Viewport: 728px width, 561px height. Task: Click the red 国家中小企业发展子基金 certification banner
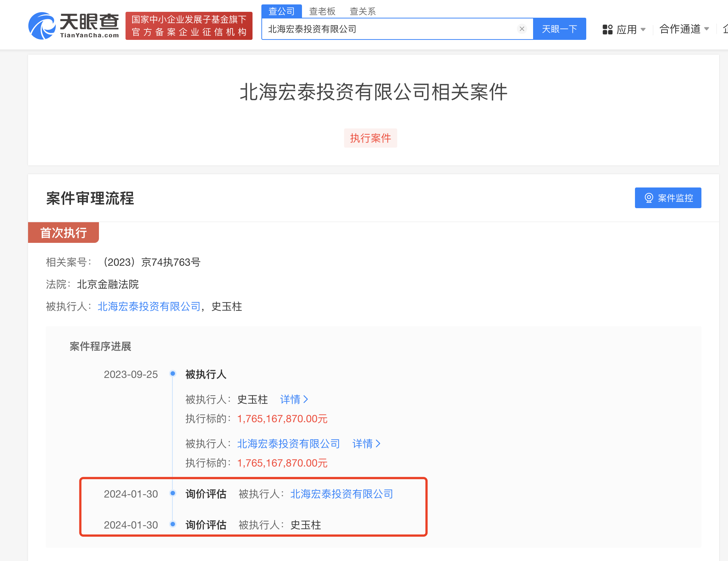(x=189, y=26)
